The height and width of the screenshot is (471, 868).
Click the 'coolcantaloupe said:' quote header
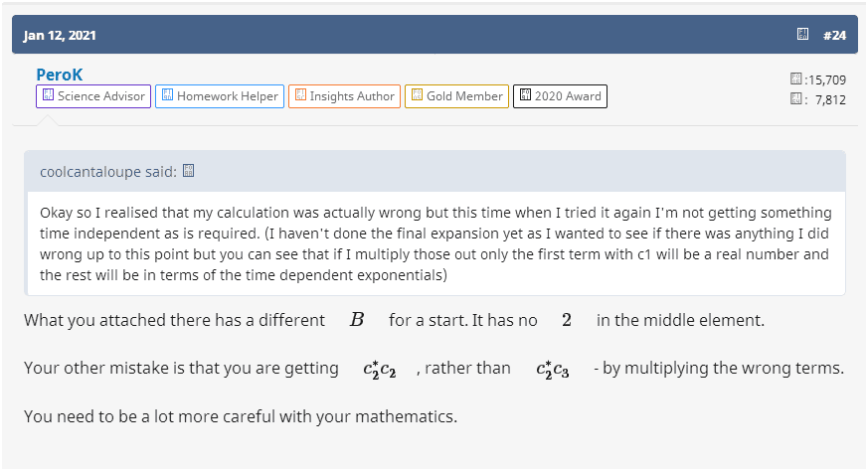tap(108, 171)
